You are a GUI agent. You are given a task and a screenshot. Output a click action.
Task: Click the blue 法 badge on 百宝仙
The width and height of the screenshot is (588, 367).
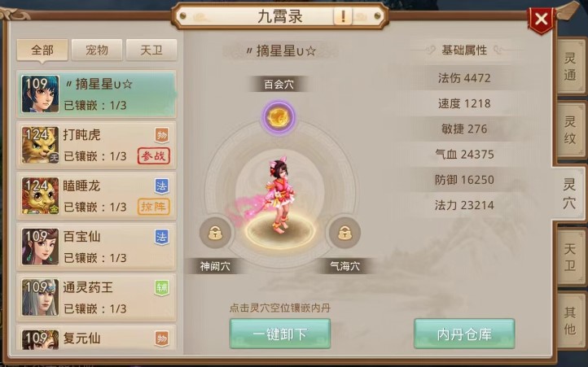tap(161, 237)
